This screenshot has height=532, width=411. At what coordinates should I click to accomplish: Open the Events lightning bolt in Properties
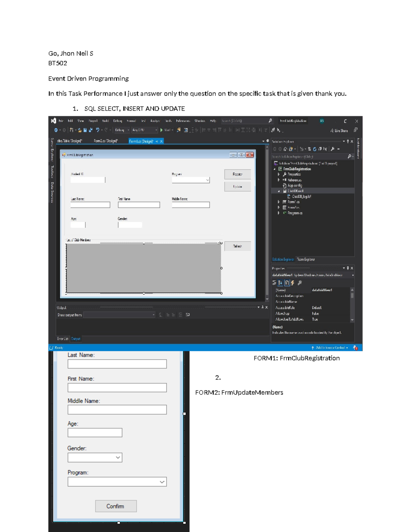click(x=292, y=283)
